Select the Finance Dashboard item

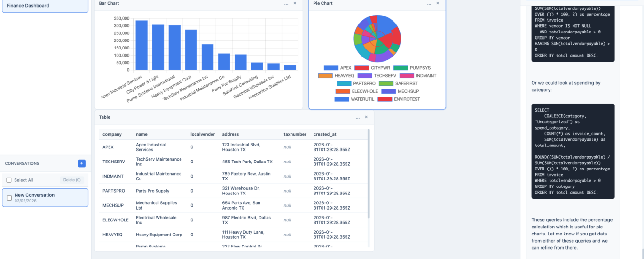pos(45,6)
